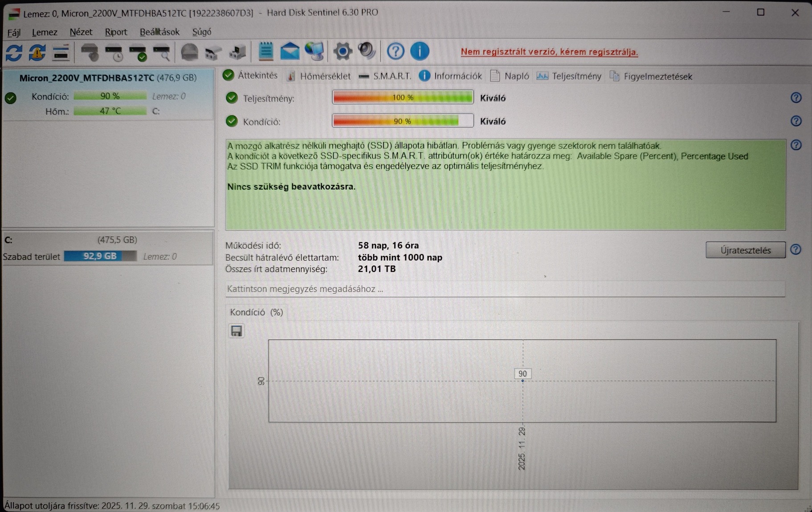Click the green check beside Teljesítmény label

pos(232,98)
